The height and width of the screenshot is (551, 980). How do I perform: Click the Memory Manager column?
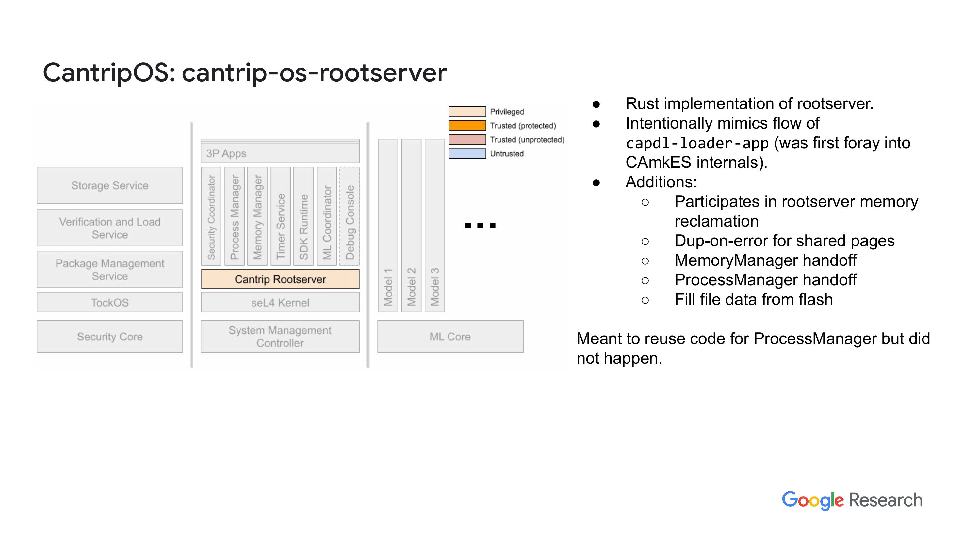(x=257, y=216)
